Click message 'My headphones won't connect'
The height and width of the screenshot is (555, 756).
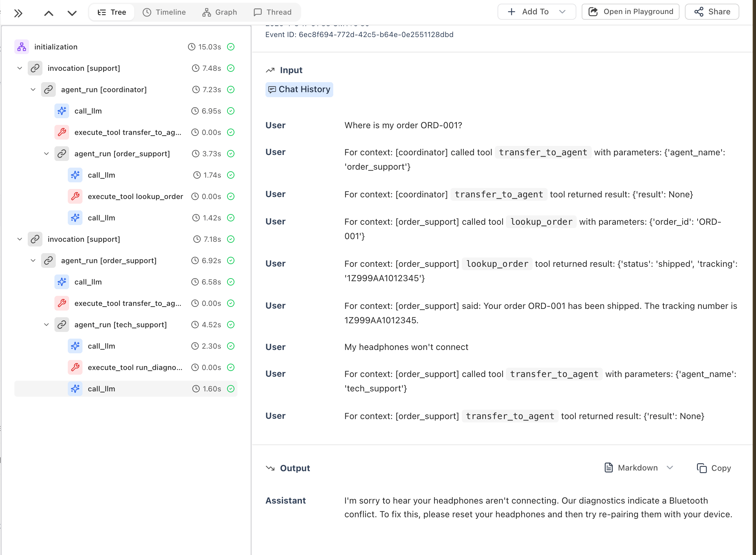(406, 347)
